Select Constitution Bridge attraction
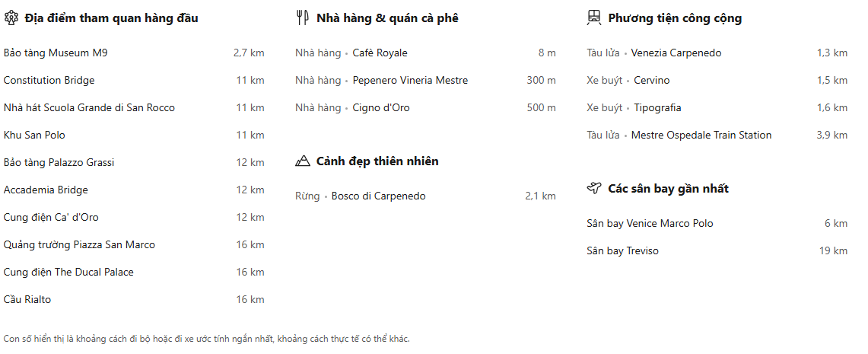The image size is (868, 354). (x=49, y=81)
